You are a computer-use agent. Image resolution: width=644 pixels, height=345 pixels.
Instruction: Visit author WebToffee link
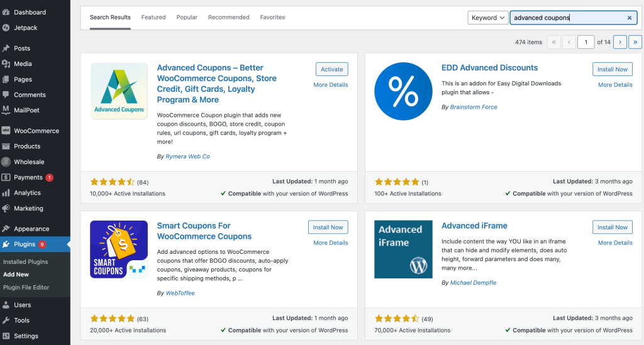(x=180, y=293)
